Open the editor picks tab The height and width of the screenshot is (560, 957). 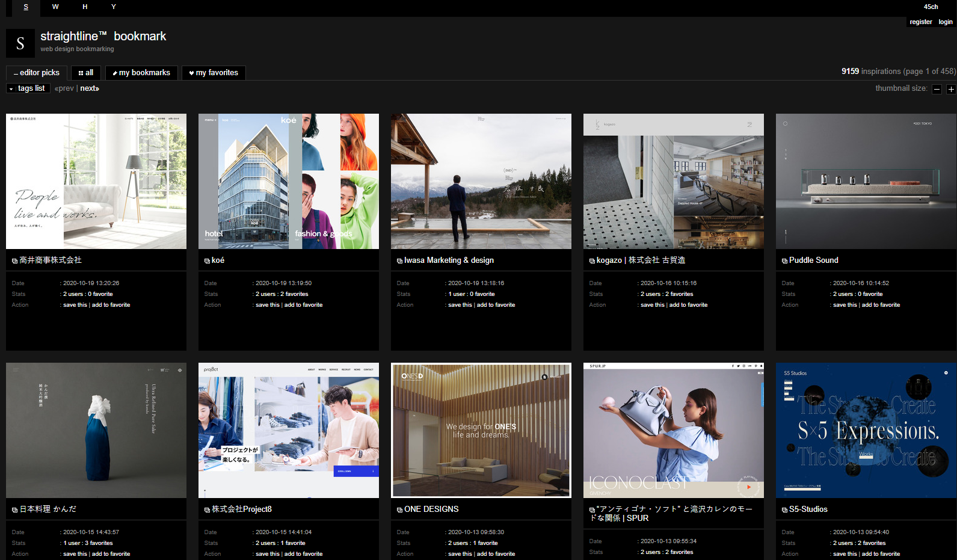click(x=37, y=73)
